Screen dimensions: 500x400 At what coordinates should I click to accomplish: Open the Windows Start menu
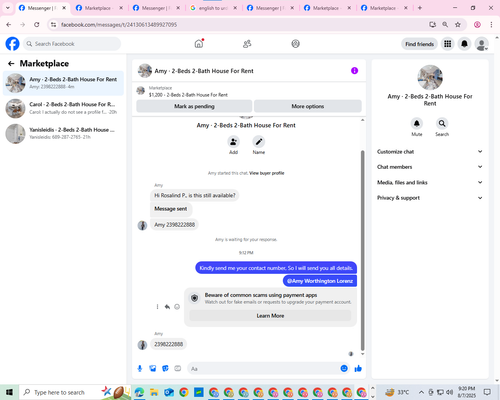[9, 392]
